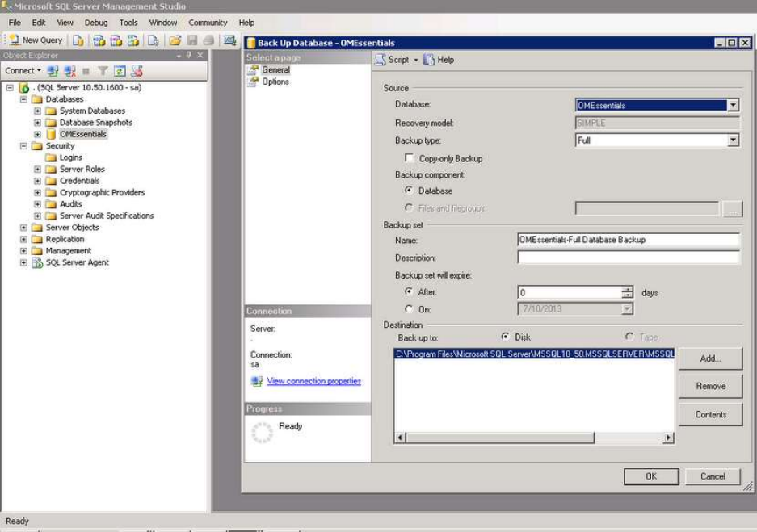Open the Backup type dropdown
The height and width of the screenshot is (532, 757).
(x=733, y=140)
